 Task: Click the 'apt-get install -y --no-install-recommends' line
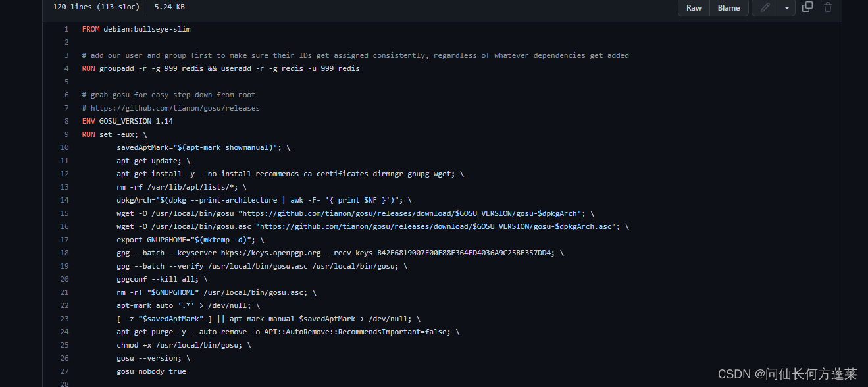pyautogui.click(x=290, y=174)
